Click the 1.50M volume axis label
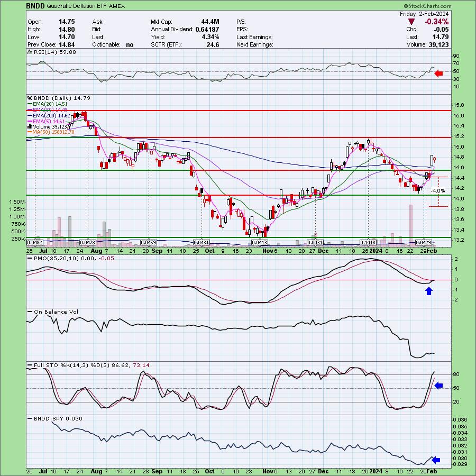The image size is (476, 476). (17, 202)
